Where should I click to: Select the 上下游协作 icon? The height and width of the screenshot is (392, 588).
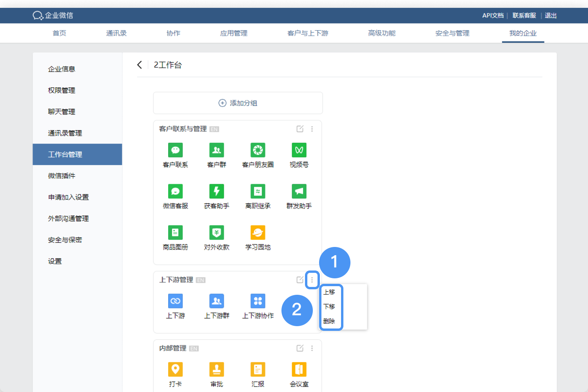[258, 301]
